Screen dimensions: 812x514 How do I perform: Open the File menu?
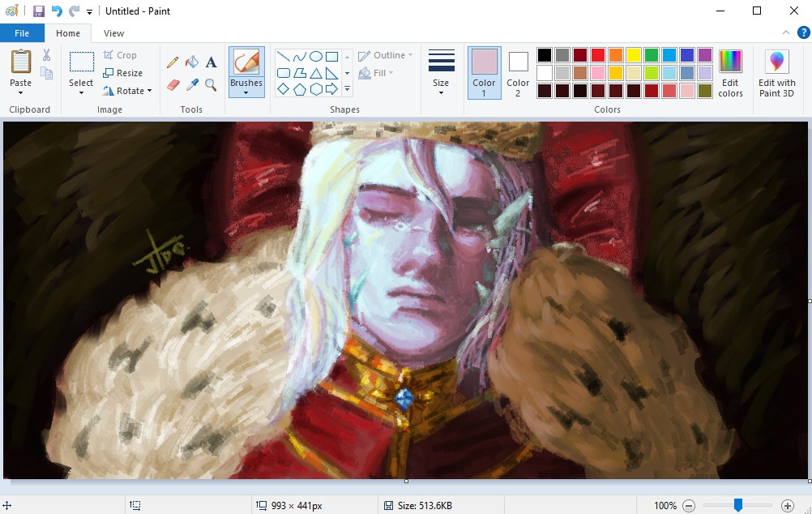point(22,33)
